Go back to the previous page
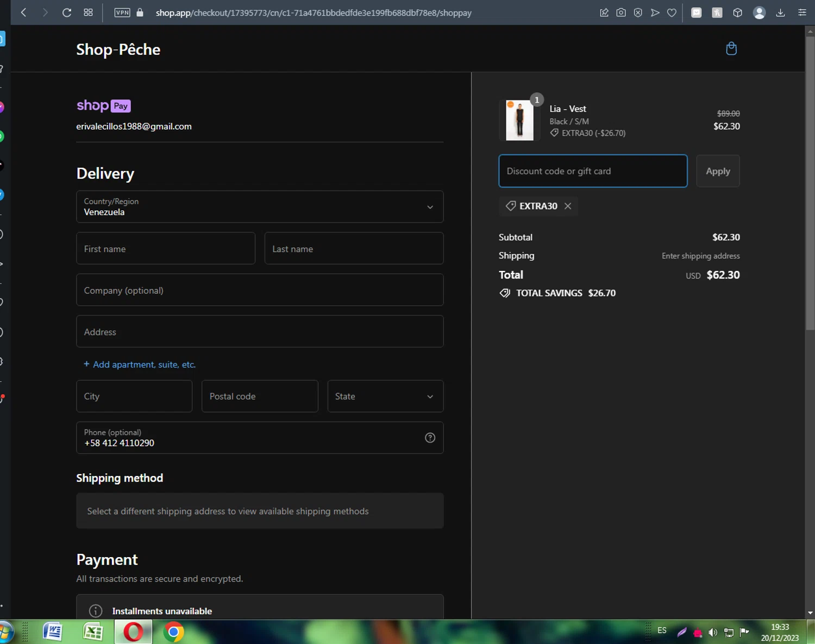The image size is (815, 644). (23, 12)
